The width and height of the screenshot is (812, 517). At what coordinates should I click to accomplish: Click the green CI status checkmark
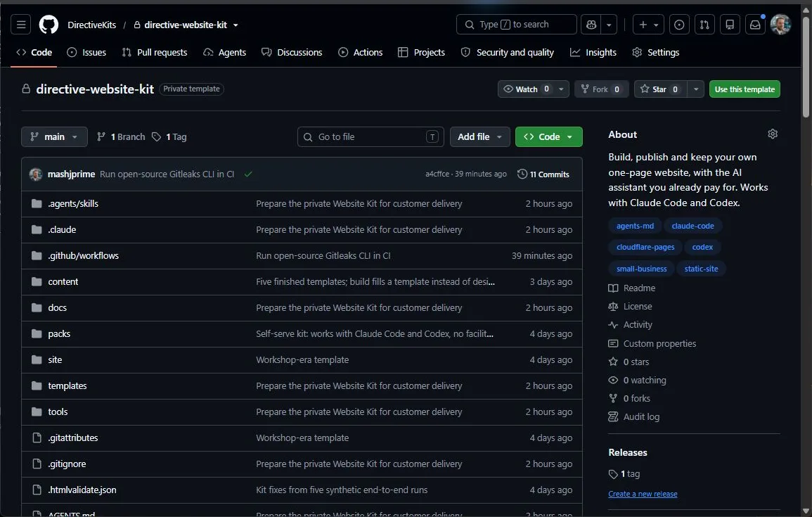(248, 174)
